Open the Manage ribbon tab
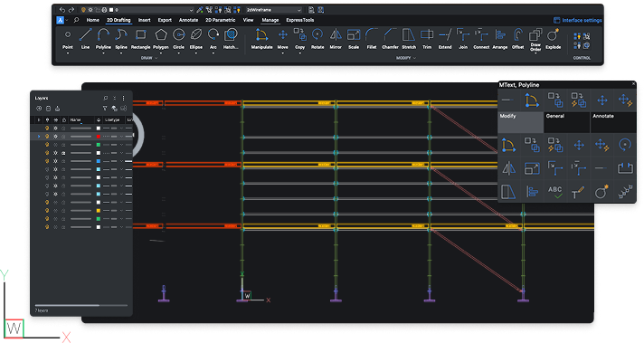 (x=270, y=20)
